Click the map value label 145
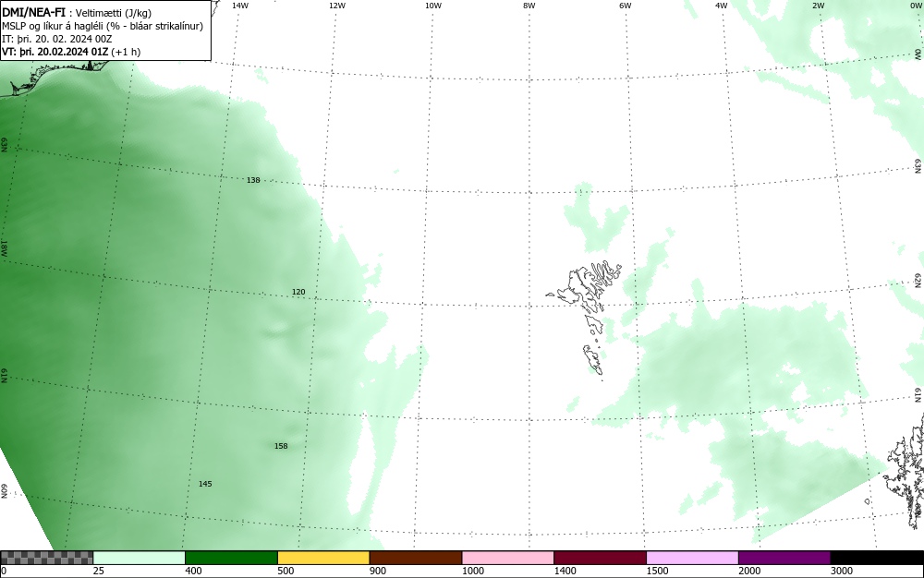 click(205, 484)
